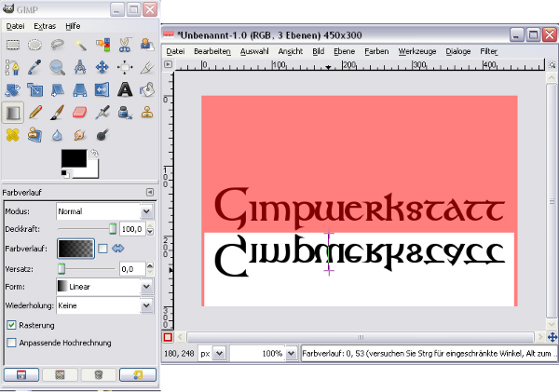Open the Farbverlauf gradient preview picker
The width and height of the screenshot is (559, 392).
pos(76,249)
